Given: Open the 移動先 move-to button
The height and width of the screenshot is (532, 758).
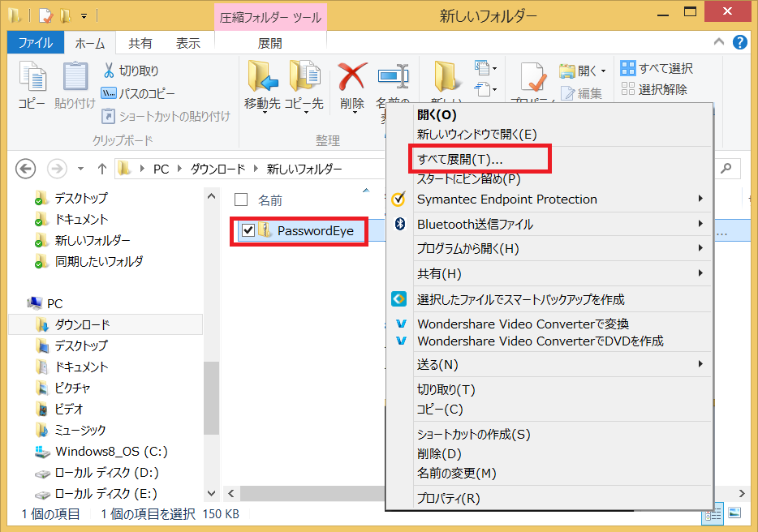Looking at the screenshot, I should (262, 86).
